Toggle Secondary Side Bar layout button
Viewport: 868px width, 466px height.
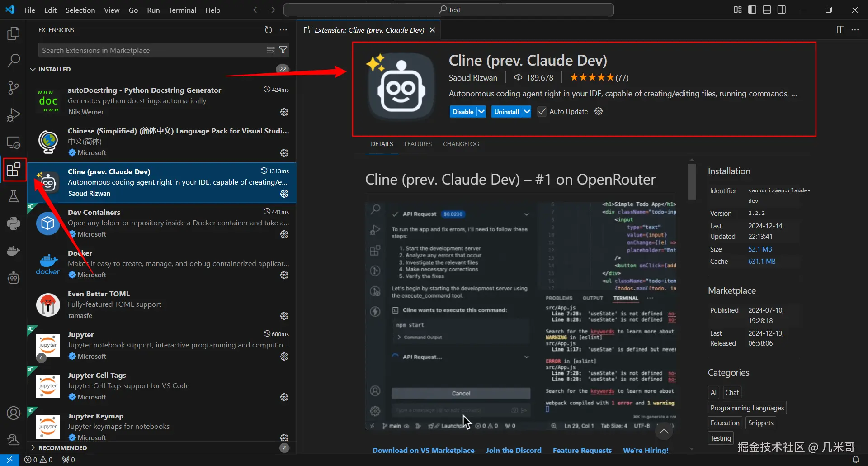pos(782,10)
